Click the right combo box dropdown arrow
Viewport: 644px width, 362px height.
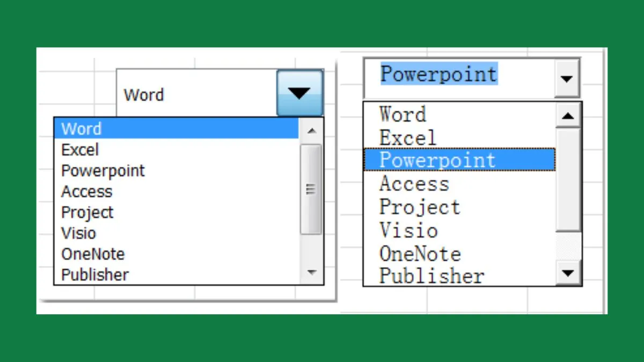coord(566,78)
